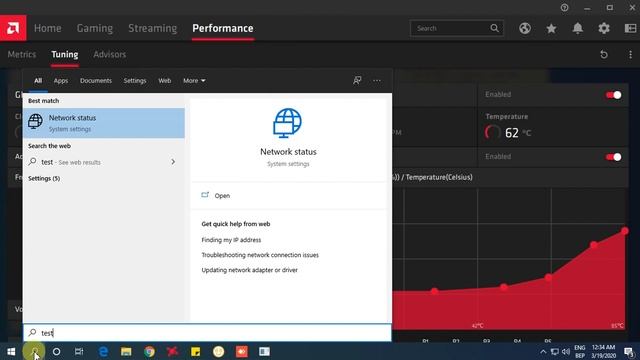Click the Windows search input containing test
This screenshot has width=640, height=360.
point(207,333)
